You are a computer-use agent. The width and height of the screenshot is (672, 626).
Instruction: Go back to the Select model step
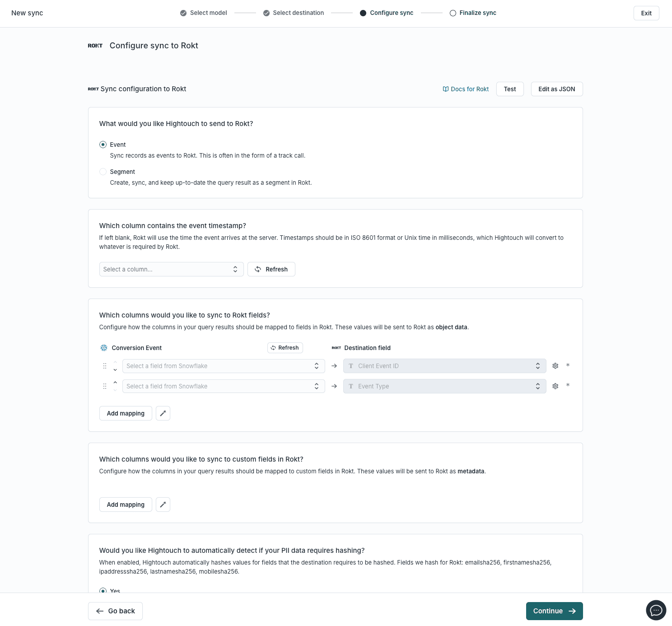203,13
